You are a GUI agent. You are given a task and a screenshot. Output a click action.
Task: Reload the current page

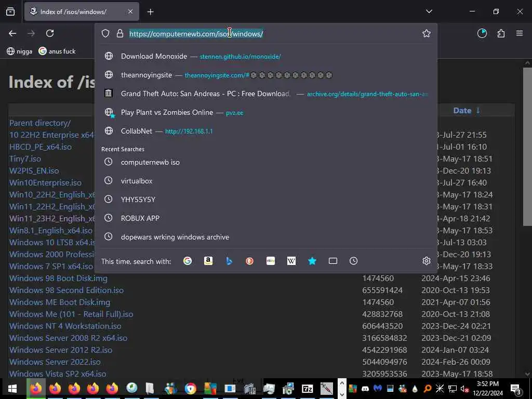[x=50, y=33]
